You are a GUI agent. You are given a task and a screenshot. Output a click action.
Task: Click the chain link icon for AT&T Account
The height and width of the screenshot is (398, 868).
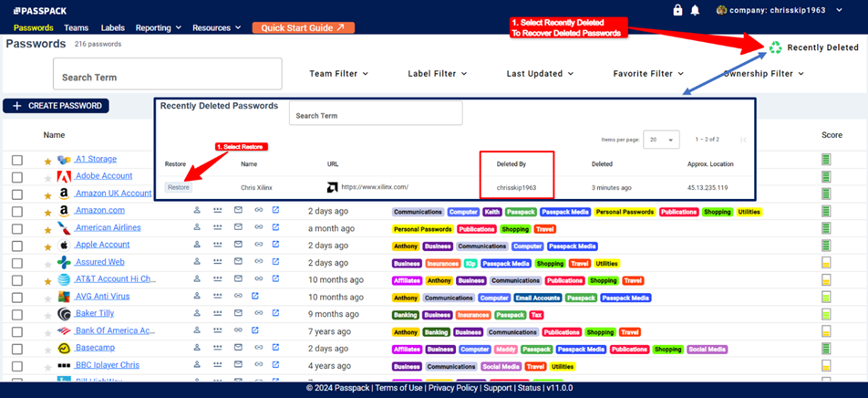click(259, 278)
